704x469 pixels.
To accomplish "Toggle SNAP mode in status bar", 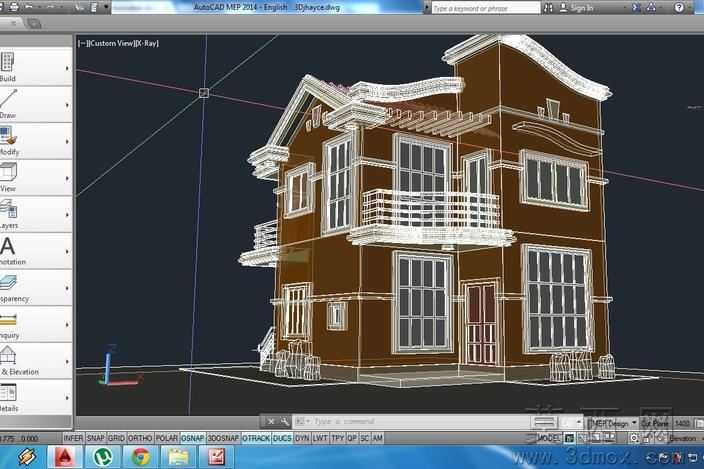I will coord(95,438).
